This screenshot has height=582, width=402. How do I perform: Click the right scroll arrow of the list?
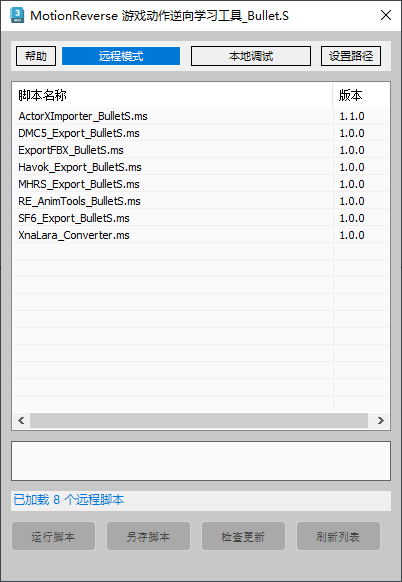click(x=381, y=421)
